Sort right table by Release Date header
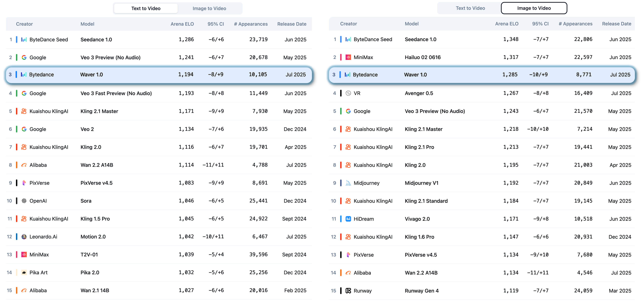644x302 pixels. [x=617, y=24]
